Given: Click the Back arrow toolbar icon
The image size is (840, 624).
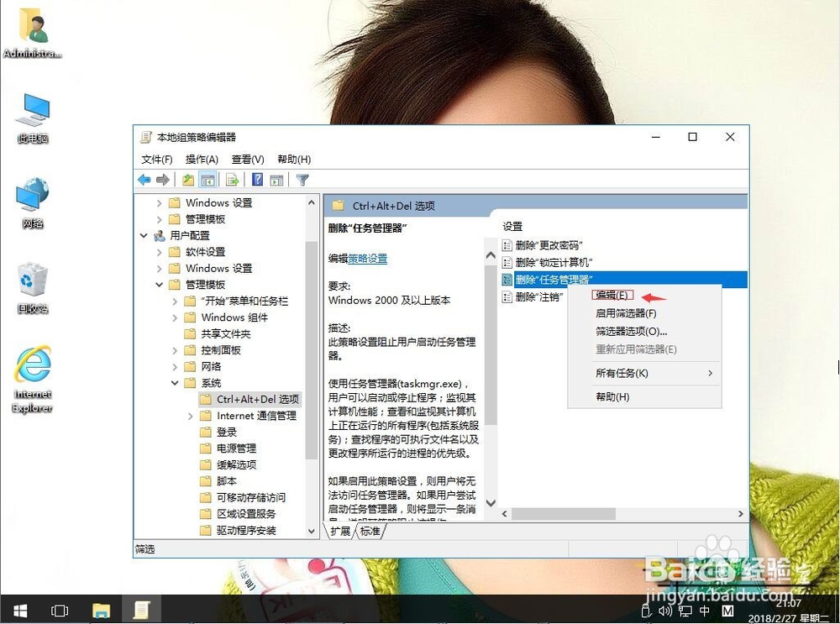Looking at the screenshot, I should (x=144, y=180).
